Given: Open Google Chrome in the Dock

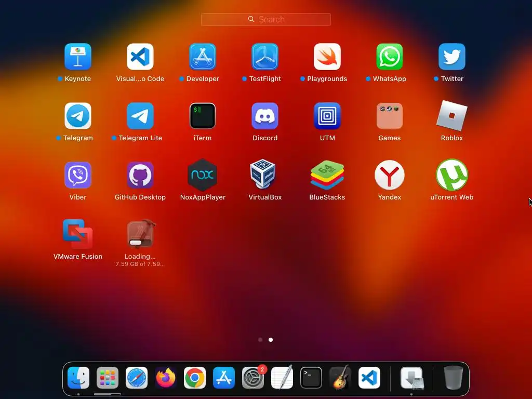Looking at the screenshot, I should [x=195, y=378].
